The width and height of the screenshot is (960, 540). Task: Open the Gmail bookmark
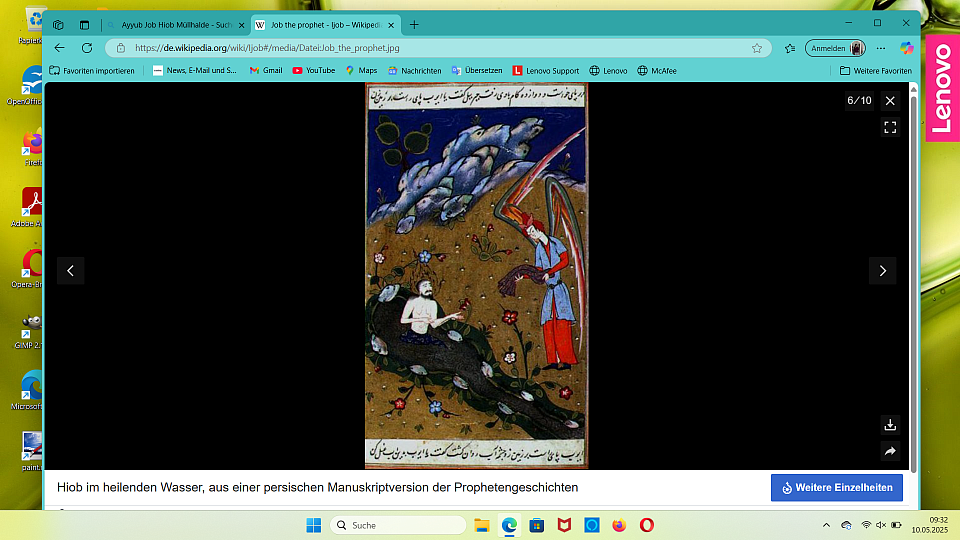pos(266,70)
